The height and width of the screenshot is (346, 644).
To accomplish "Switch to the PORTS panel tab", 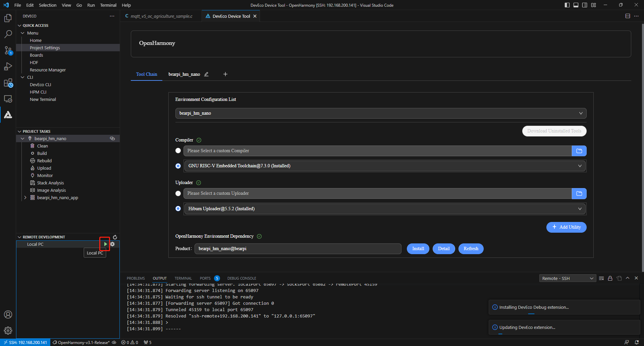I will tap(205, 278).
